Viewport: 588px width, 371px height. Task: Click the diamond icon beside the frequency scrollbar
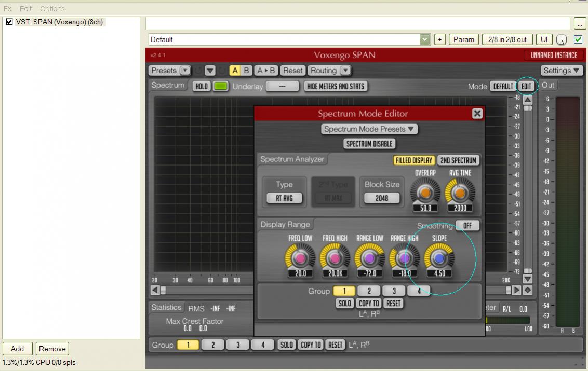coord(528,290)
